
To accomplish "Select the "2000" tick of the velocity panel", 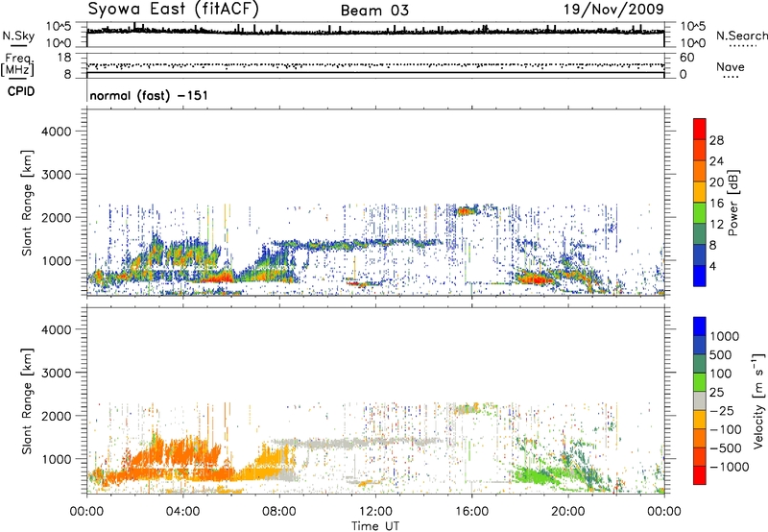I will coord(56,416).
